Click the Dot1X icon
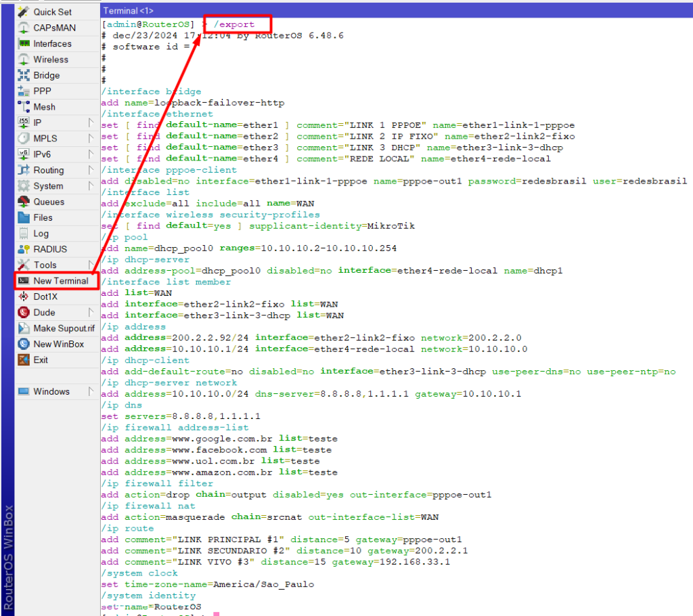The height and width of the screenshot is (616, 693). click(x=24, y=296)
